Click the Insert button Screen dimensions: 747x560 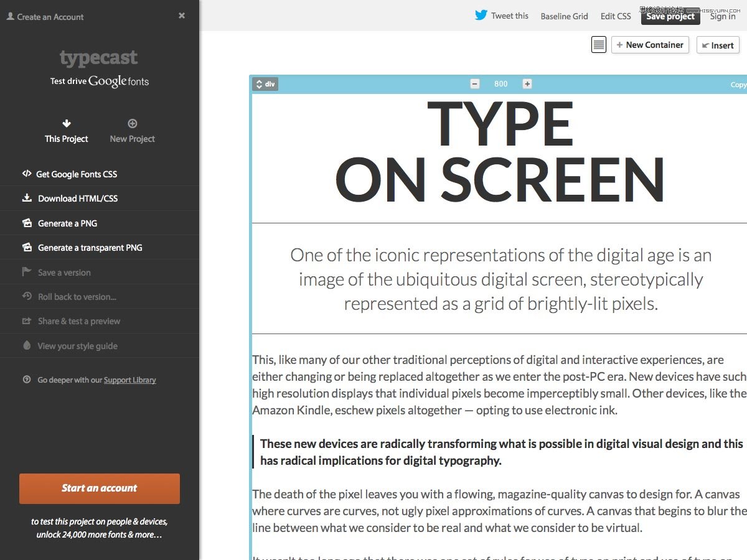point(718,45)
